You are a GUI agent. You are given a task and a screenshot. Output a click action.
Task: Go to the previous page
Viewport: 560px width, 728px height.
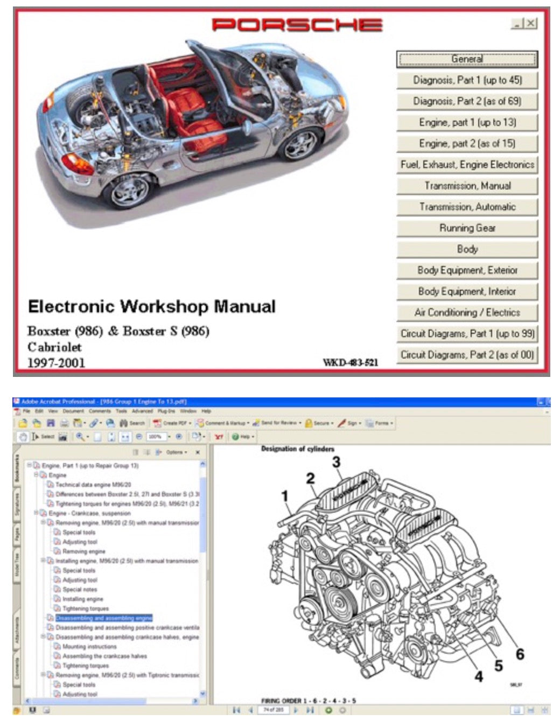point(250,710)
